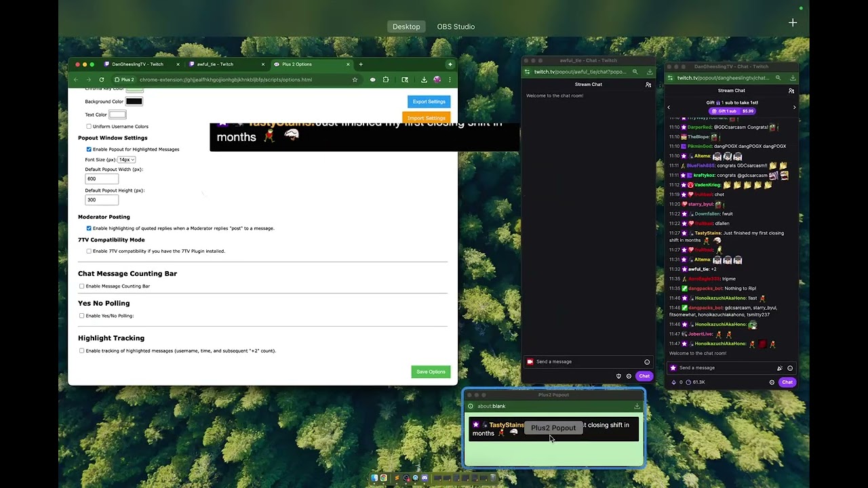Screen dimensions: 868x488
Task: Click the Save Options button
Action: (431, 371)
